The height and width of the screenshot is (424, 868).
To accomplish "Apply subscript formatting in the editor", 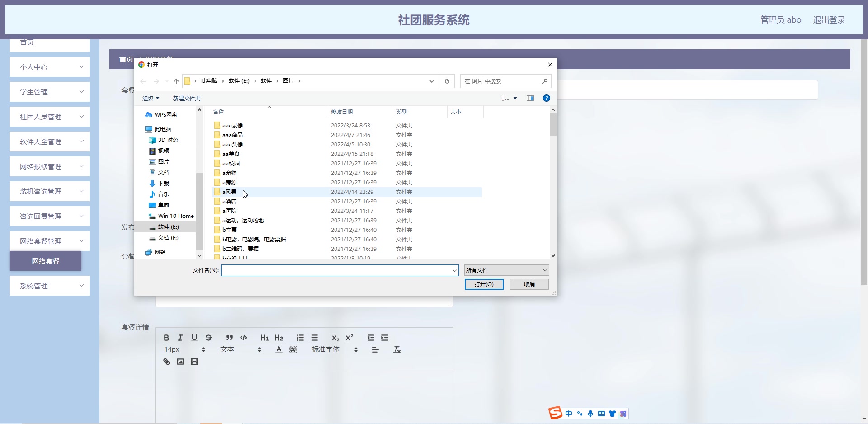I will click(335, 338).
